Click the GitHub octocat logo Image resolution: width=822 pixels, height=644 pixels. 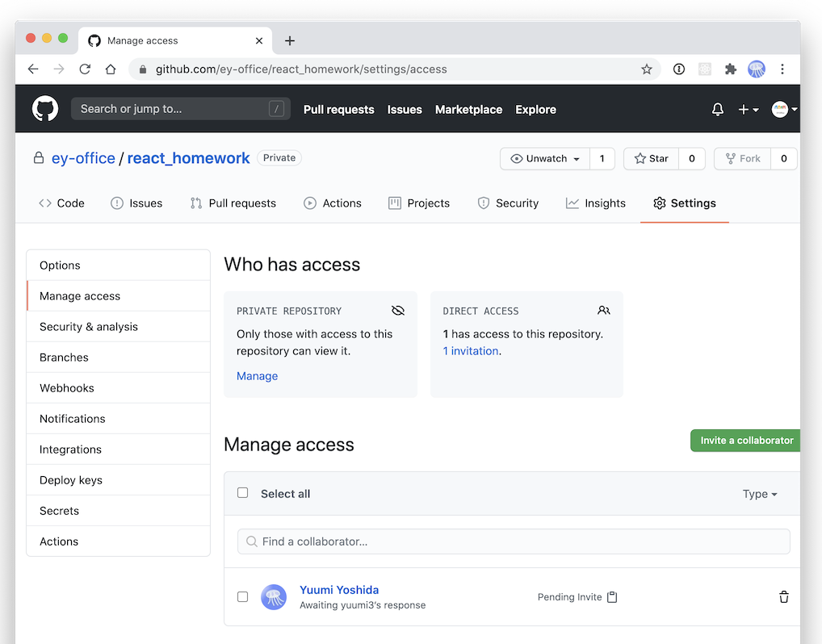45,108
